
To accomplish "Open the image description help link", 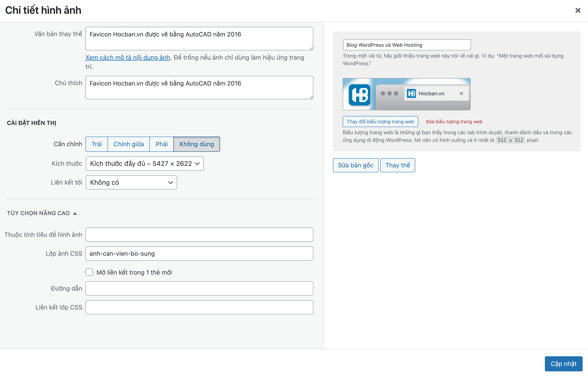I will [127, 58].
